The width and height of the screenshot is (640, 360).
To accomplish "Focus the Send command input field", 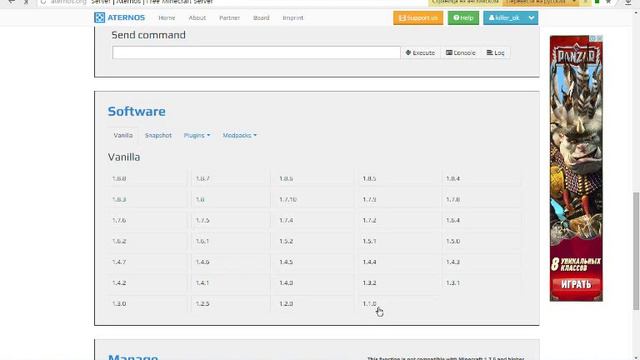I will (x=256, y=53).
